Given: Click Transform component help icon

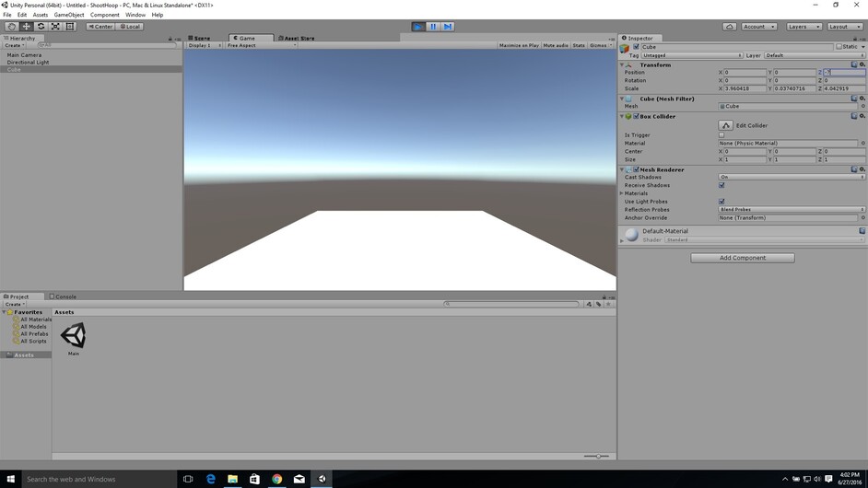Looking at the screenshot, I should 854,64.
